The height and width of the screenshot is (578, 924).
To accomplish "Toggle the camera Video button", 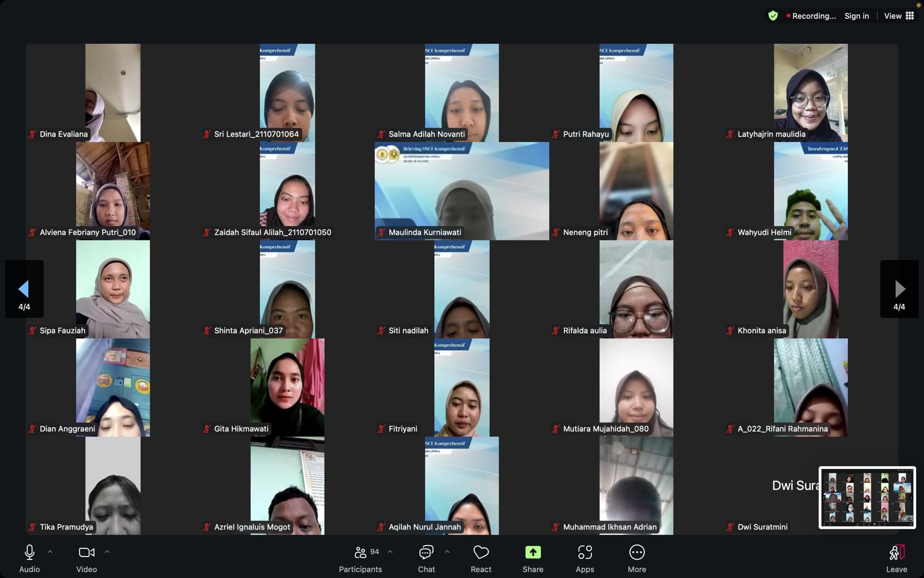I will click(87, 558).
